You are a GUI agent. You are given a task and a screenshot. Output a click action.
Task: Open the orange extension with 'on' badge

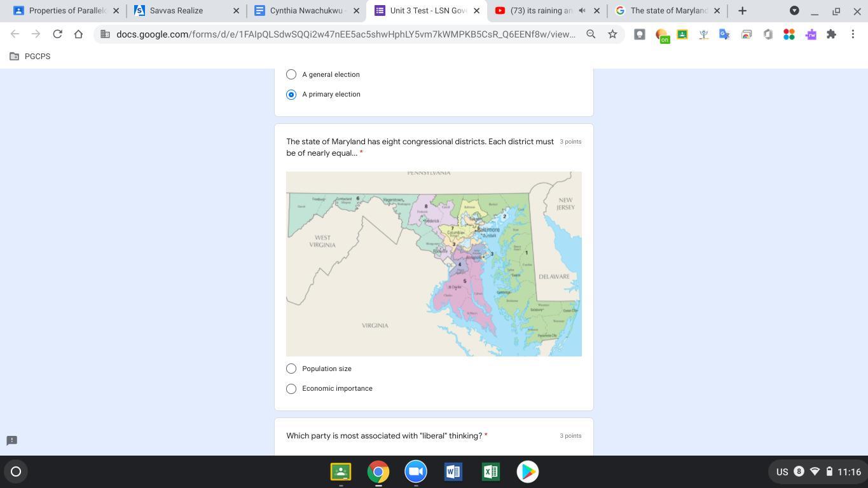point(661,35)
